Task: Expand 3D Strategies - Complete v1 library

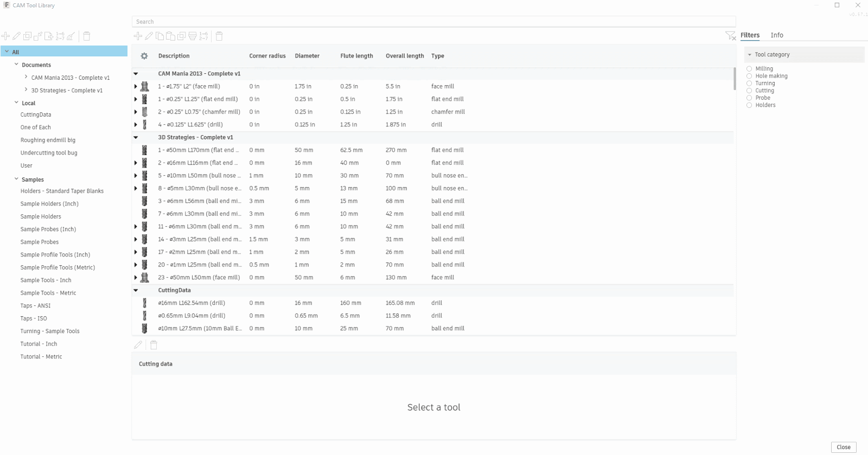Action: pyautogui.click(x=26, y=90)
